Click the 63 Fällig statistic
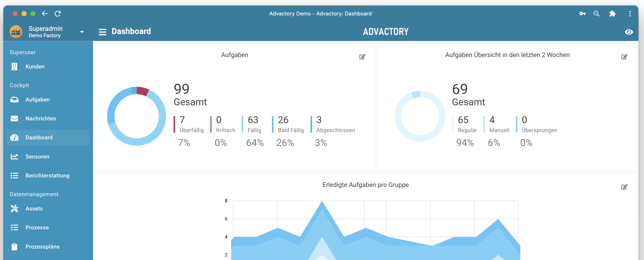 coord(252,124)
